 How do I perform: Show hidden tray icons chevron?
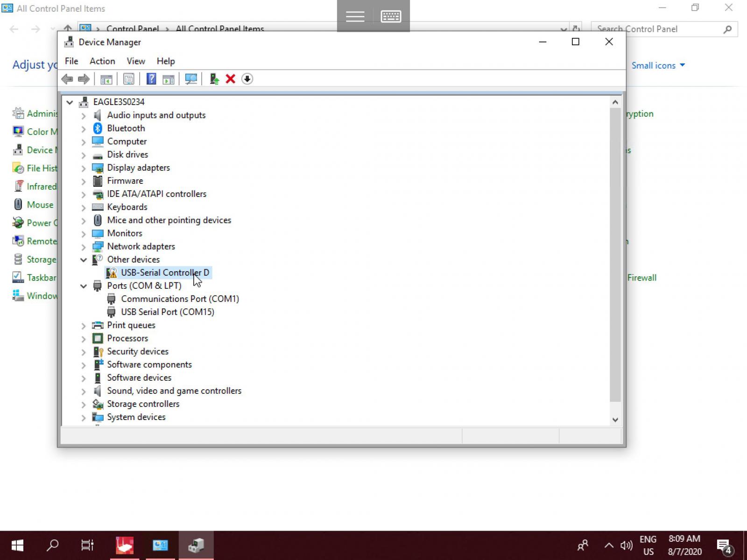click(x=608, y=545)
